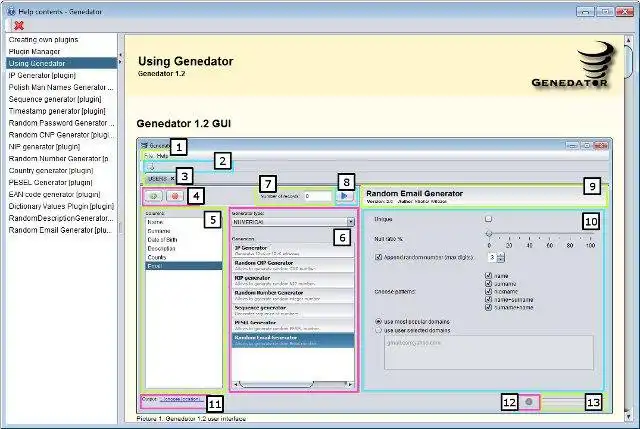
Task: Click the red remove-column button in the GUI picture
Action: tap(175, 196)
